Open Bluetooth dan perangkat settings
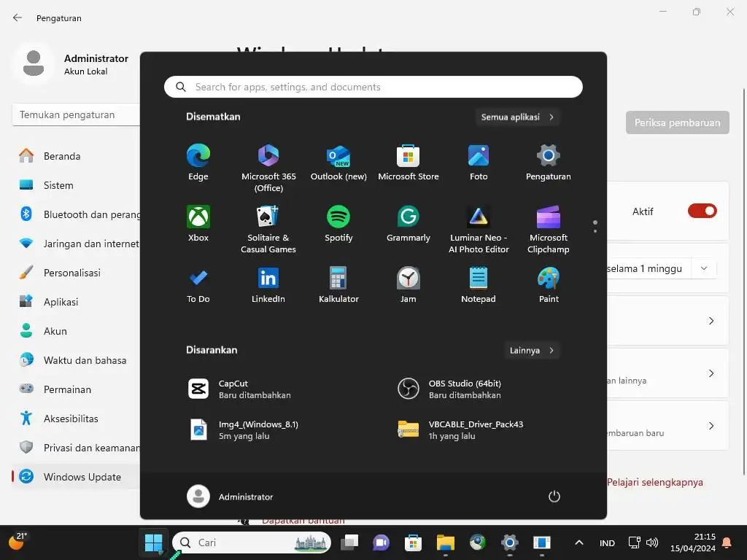 tap(76, 214)
